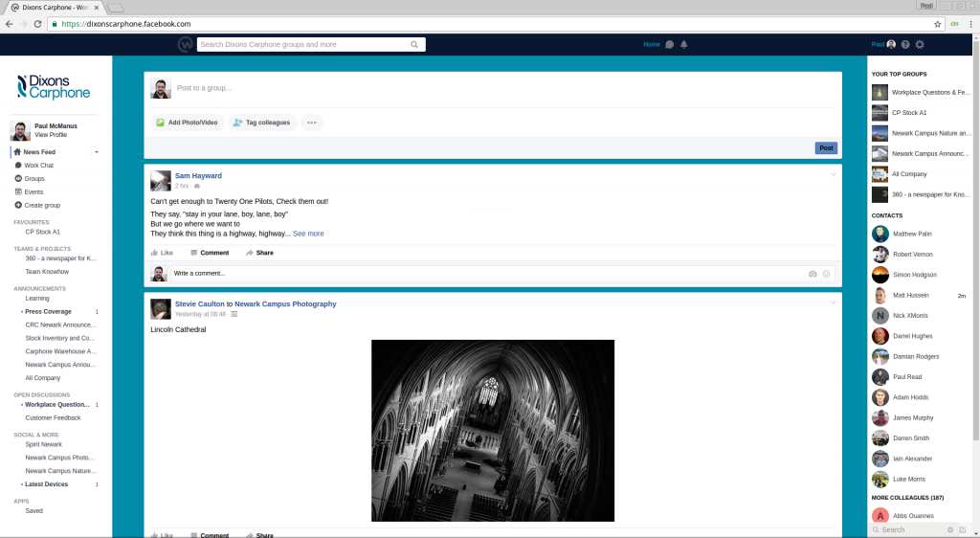The height and width of the screenshot is (538, 980).
Task: Open the settings gear in top bar
Action: [920, 44]
